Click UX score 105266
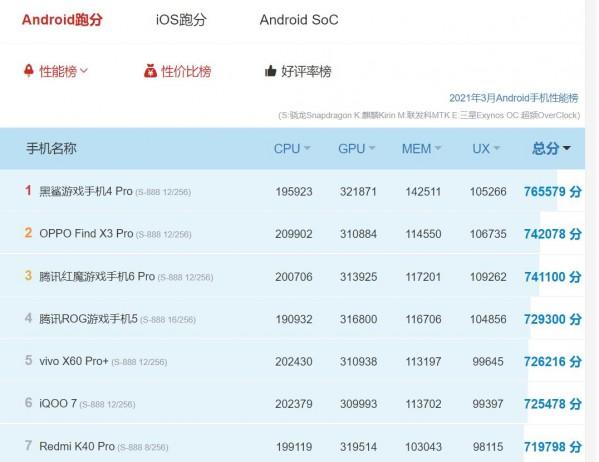 488,191
